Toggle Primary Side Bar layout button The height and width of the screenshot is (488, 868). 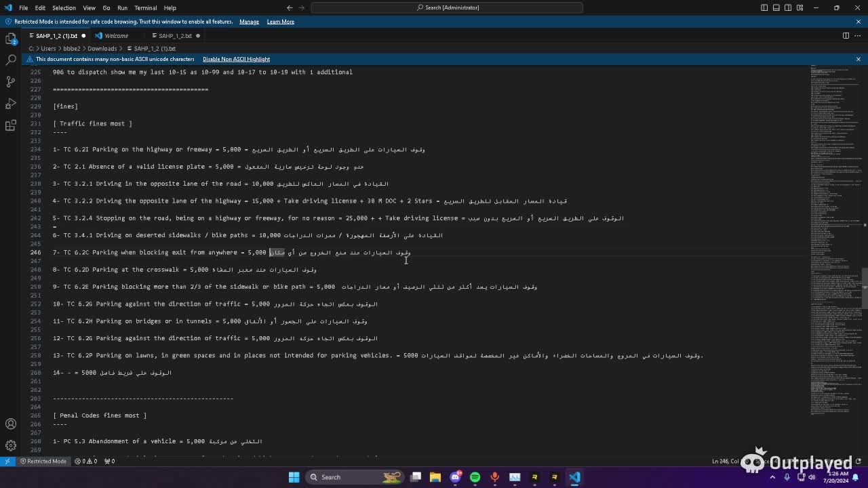pos(764,7)
